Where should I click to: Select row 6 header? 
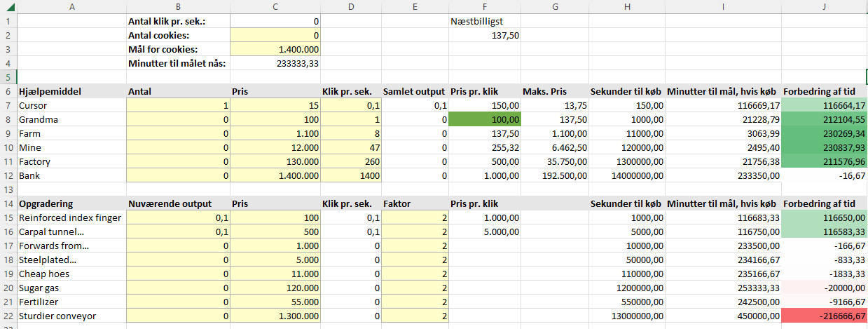pos(8,91)
